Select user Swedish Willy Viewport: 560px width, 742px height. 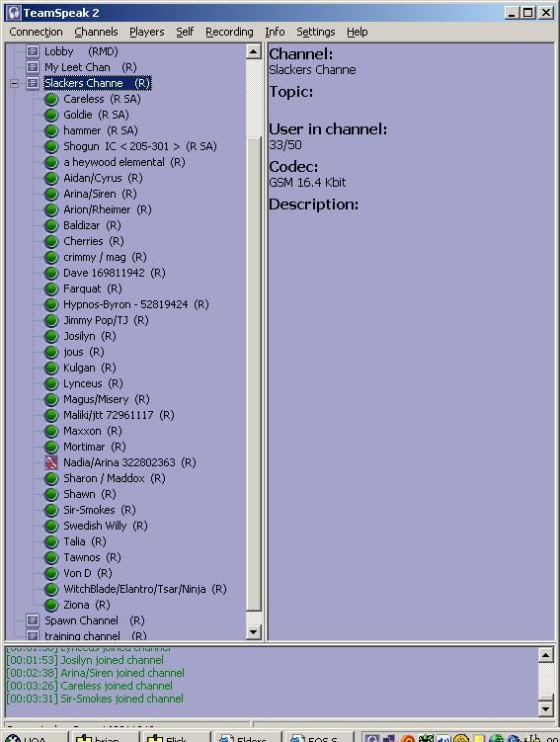click(x=106, y=526)
